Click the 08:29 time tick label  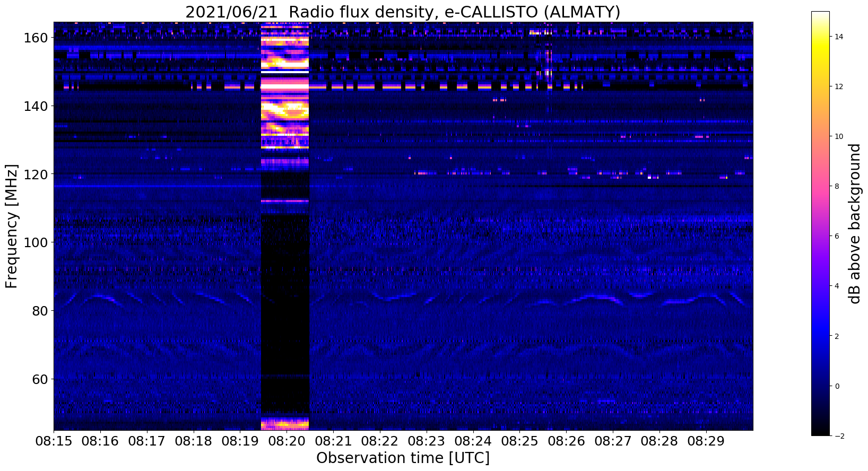coord(706,441)
